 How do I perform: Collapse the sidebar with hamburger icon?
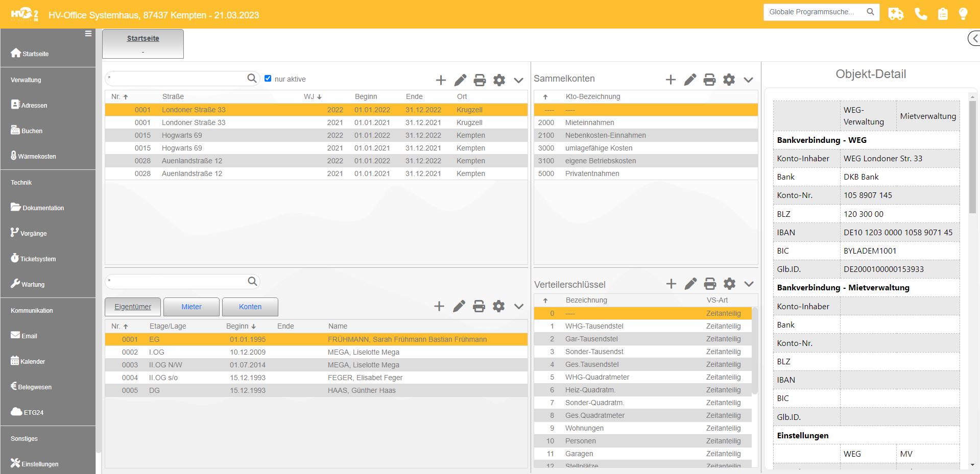(x=88, y=34)
